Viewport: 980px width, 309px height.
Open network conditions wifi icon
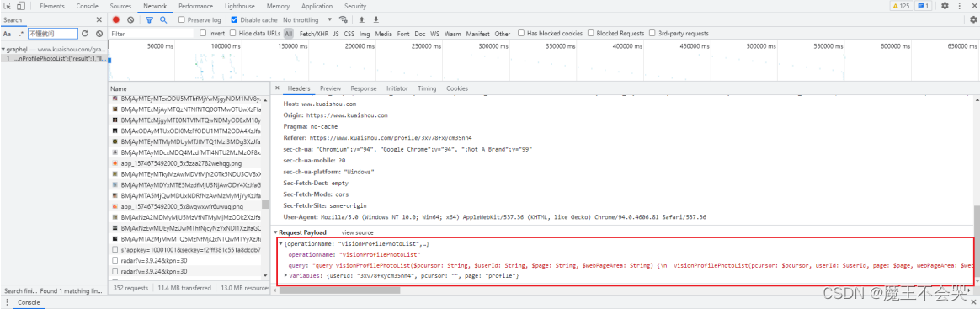[x=344, y=20]
